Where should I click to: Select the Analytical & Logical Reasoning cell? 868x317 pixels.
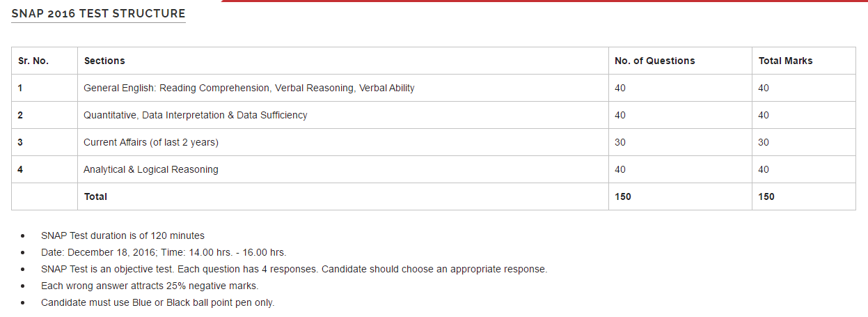coord(150,169)
